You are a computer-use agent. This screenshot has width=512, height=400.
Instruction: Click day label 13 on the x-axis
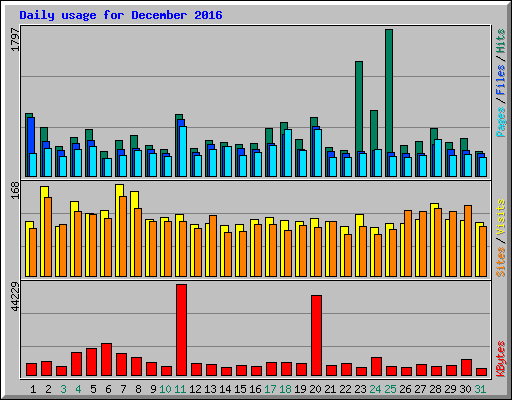pyautogui.click(x=210, y=389)
